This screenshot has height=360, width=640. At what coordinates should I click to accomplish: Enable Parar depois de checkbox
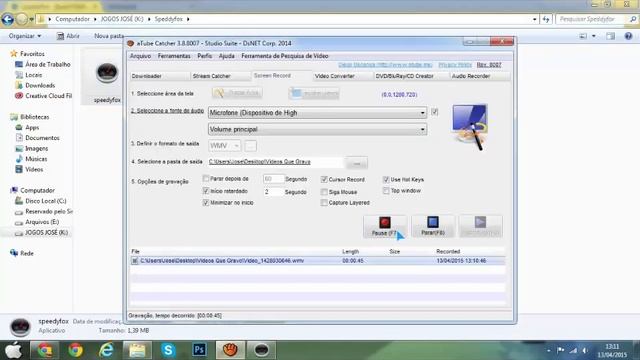point(206,179)
